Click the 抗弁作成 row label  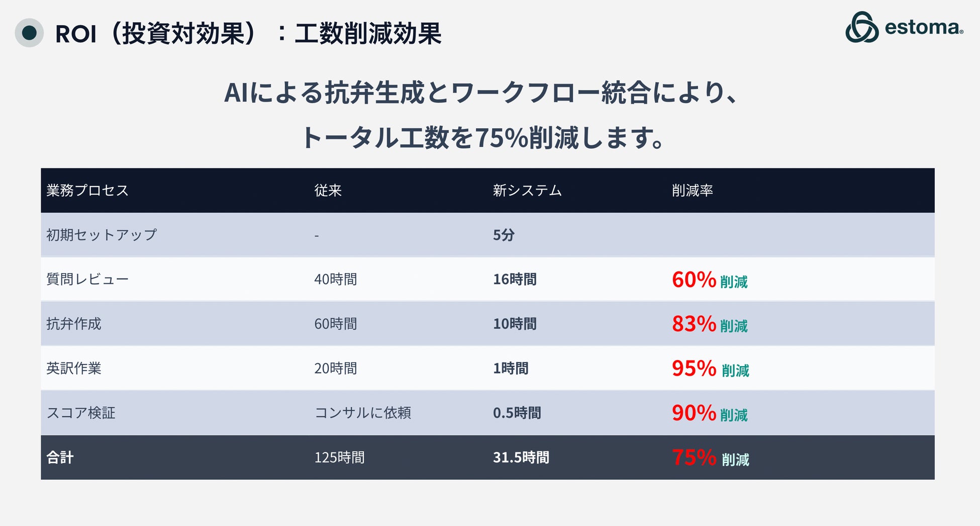tap(74, 324)
